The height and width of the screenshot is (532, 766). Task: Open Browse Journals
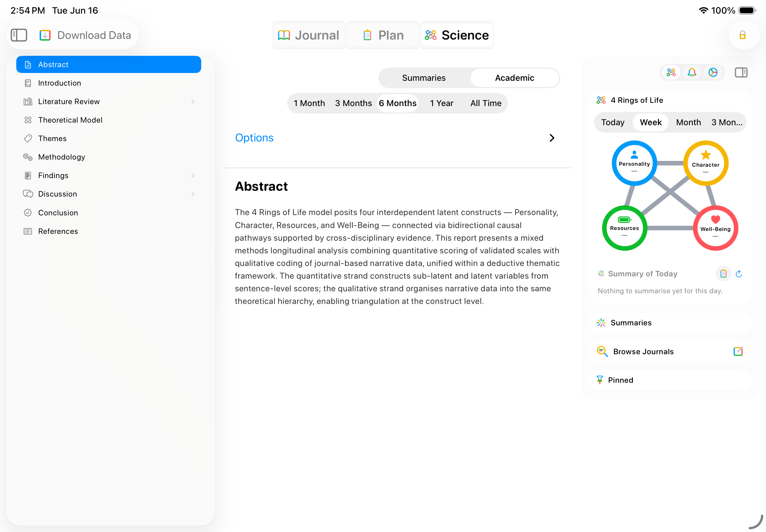click(670, 351)
